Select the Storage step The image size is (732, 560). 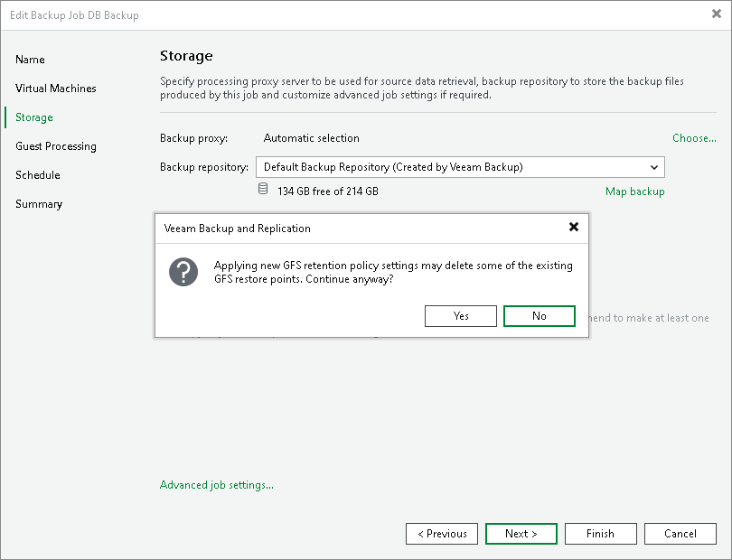pos(34,117)
